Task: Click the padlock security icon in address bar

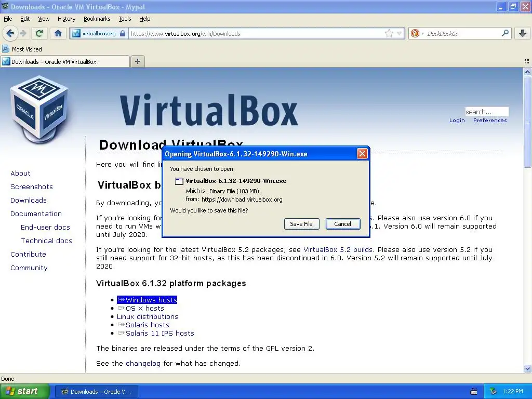Action: [x=123, y=33]
